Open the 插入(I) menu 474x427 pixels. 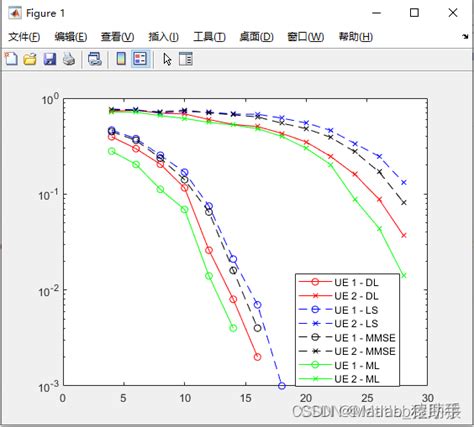tap(163, 37)
